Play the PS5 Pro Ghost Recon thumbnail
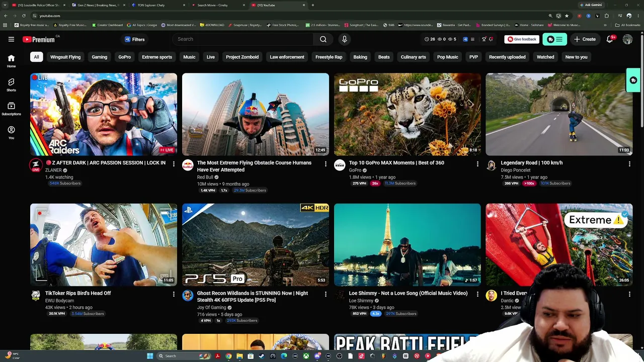The image size is (644, 362). coord(256,244)
